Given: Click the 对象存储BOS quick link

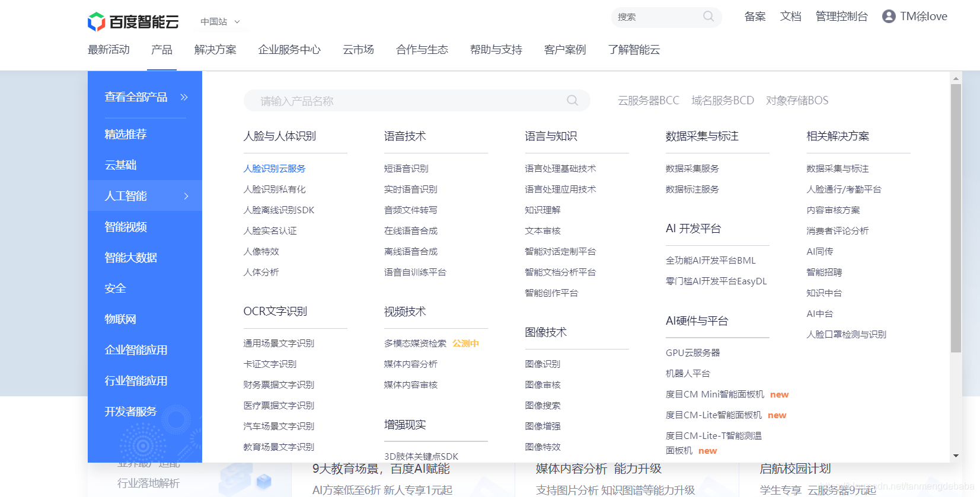Looking at the screenshot, I should pyautogui.click(x=797, y=101).
